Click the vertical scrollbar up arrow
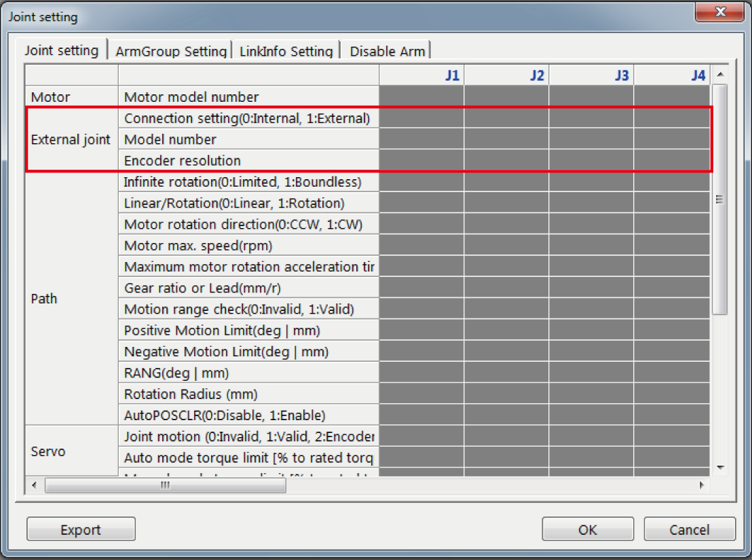752x560 pixels. 719,74
